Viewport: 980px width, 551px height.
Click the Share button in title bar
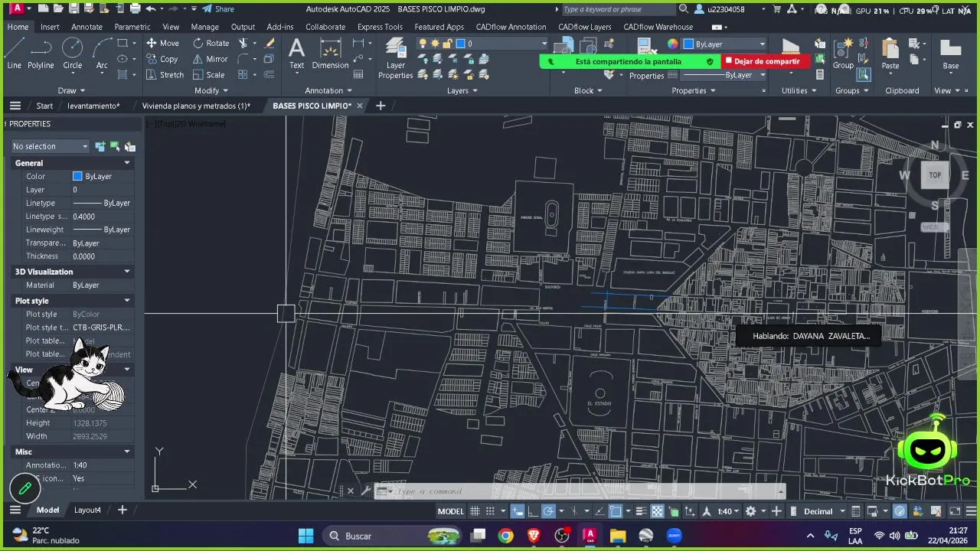[x=218, y=9]
